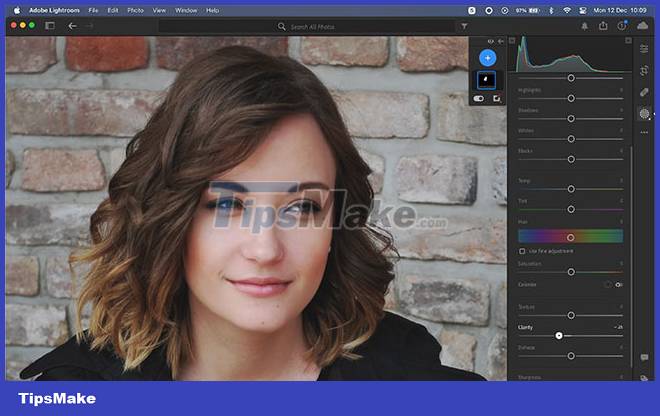660x416 pixels.
Task: Open the Apple menu
Action: [17, 11]
